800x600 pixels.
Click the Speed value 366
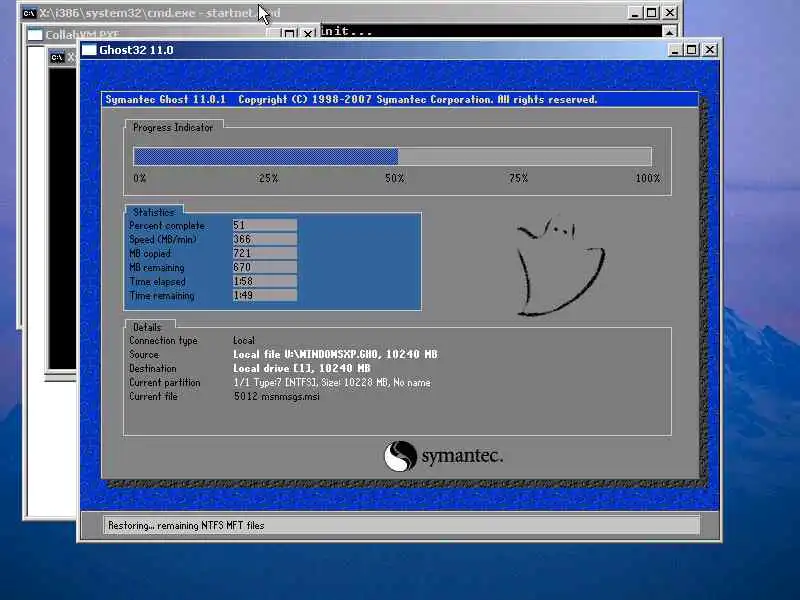(x=265, y=239)
